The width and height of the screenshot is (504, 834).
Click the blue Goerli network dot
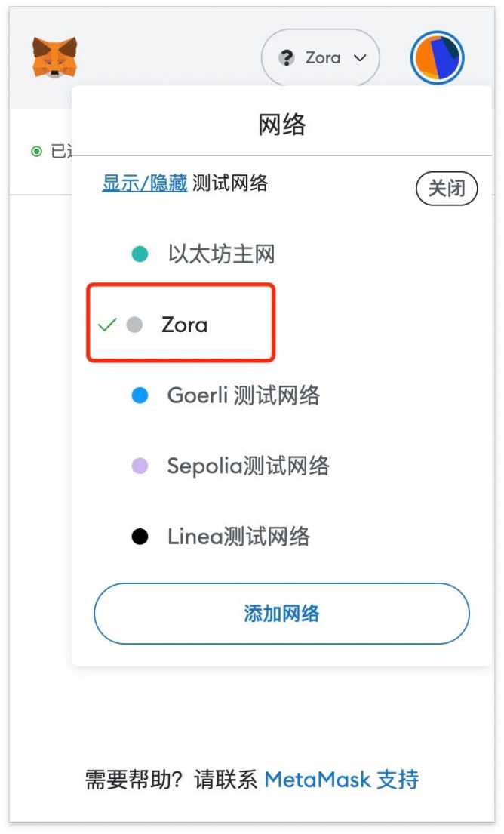coord(140,395)
